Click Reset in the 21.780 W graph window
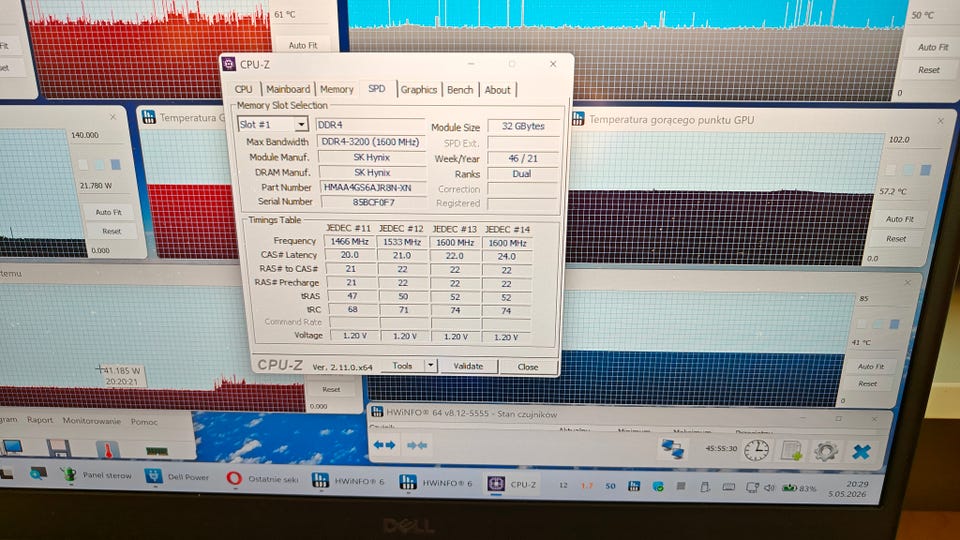Image resolution: width=960 pixels, height=540 pixels. click(x=111, y=231)
